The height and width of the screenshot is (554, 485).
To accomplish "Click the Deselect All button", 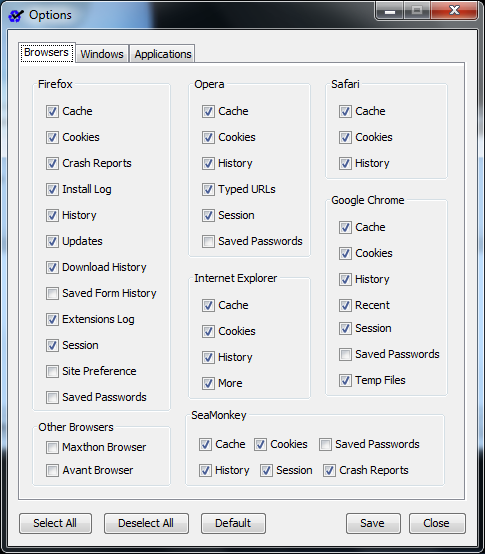I will click(146, 523).
